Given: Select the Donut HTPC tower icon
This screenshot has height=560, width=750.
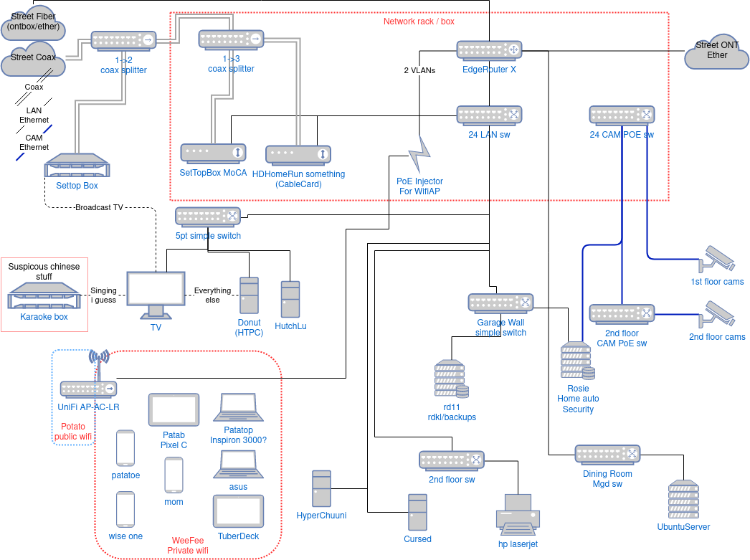Looking at the screenshot, I should (x=250, y=295).
